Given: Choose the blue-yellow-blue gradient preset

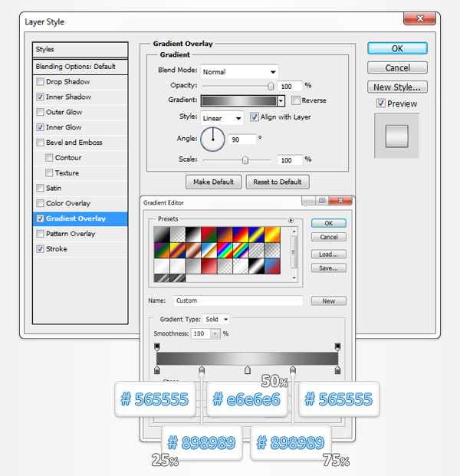Looking at the screenshot, I should (256, 235).
